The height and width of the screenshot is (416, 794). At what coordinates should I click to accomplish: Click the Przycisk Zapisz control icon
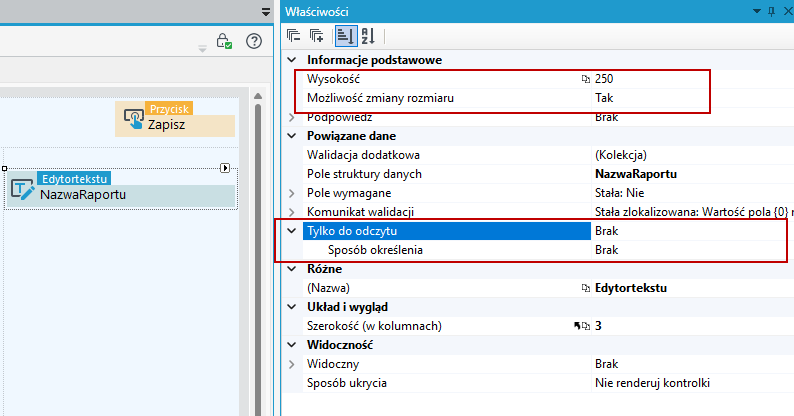pyautogui.click(x=134, y=119)
